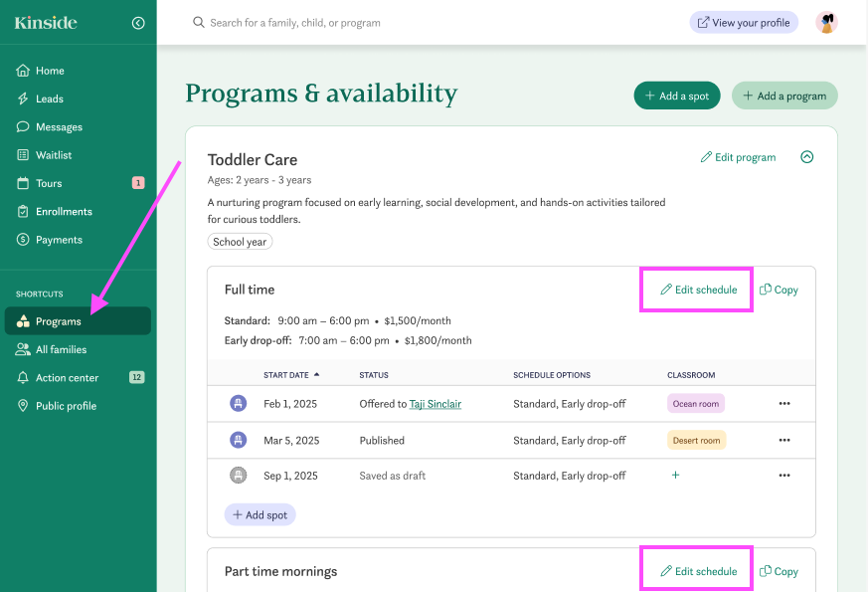
Task: Open three-dot menu for Sep 1, 2025 spot
Action: (x=784, y=476)
